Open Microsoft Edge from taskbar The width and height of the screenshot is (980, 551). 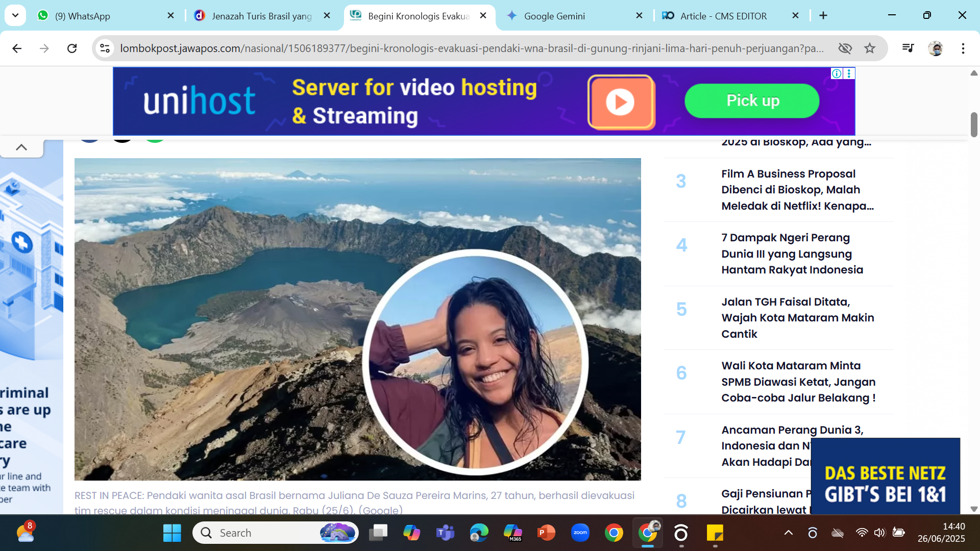pyautogui.click(x=479, y=533)
